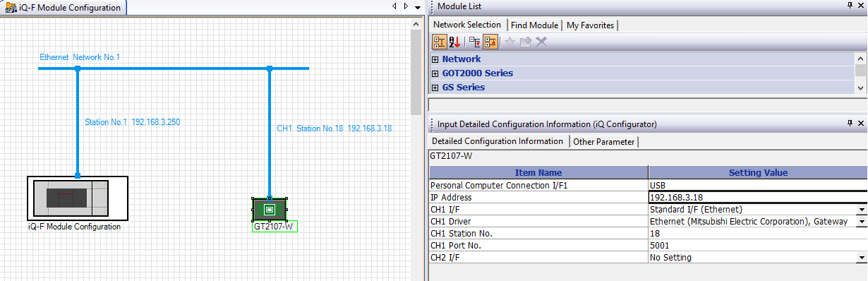868x281 pixels.
Task: Open the CH1 I/F dropdown
Action: pos(862,210)
